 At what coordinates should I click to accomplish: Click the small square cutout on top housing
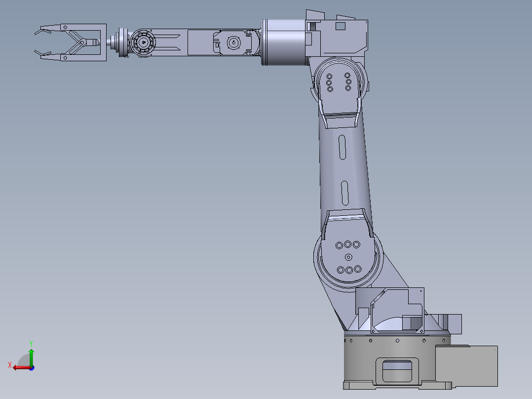tap(341, 26)
